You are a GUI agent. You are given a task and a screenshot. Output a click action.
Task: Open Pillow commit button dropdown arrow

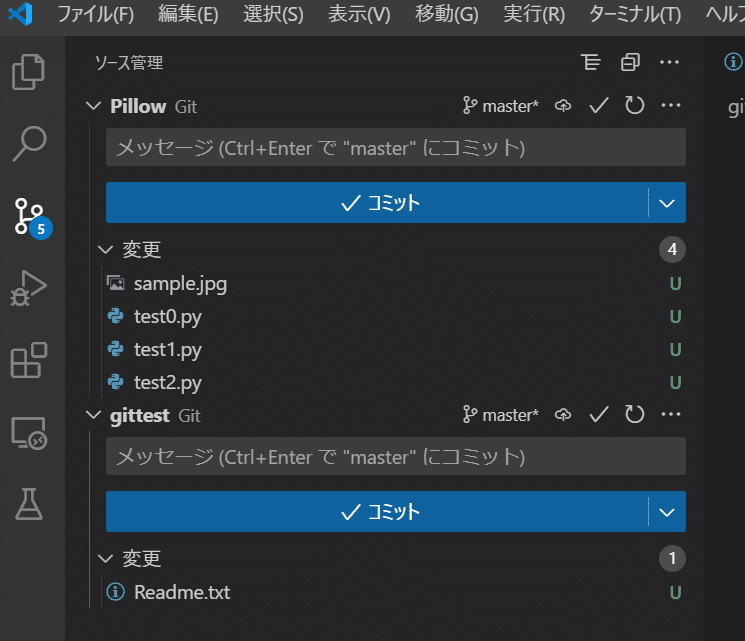coord(667,203)
